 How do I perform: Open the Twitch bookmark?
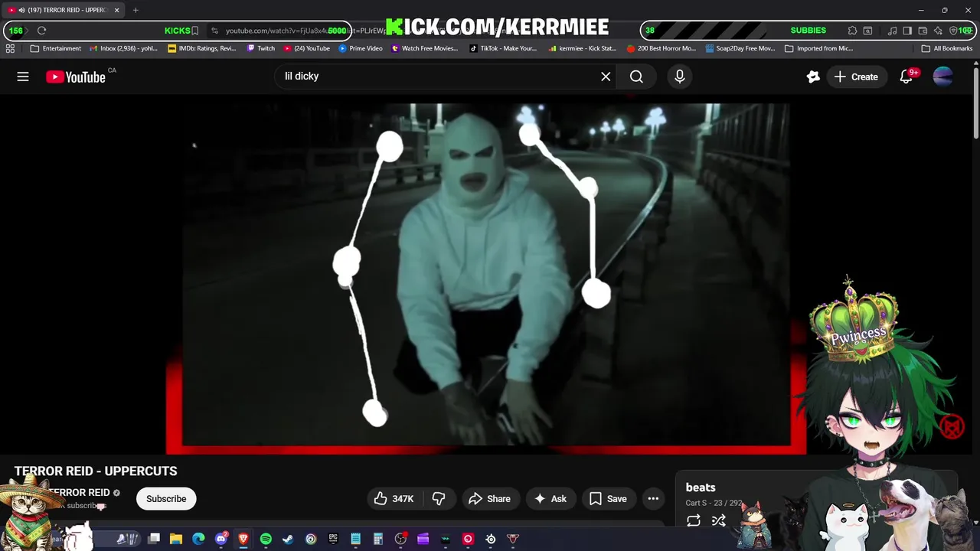click(x=260, y=48)
